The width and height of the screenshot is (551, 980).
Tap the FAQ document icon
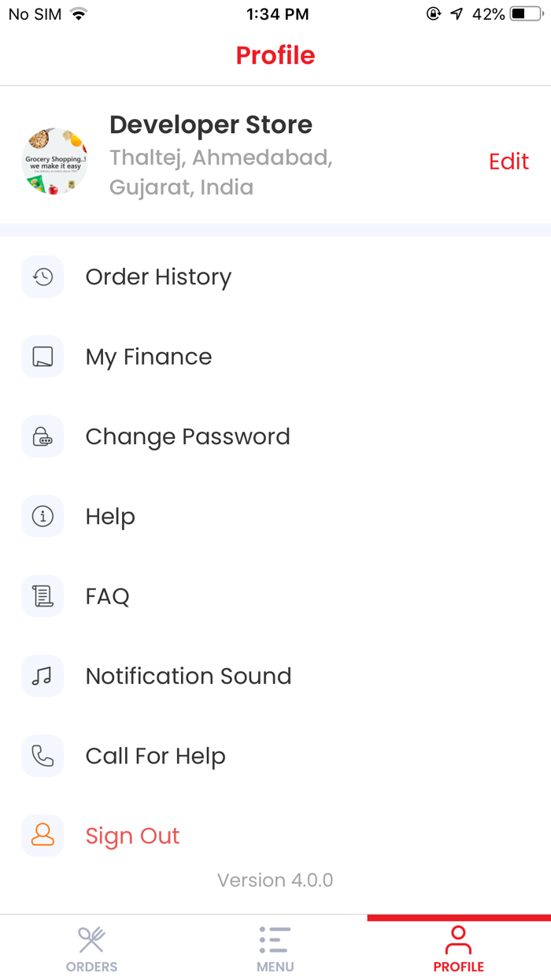(43, 596)
